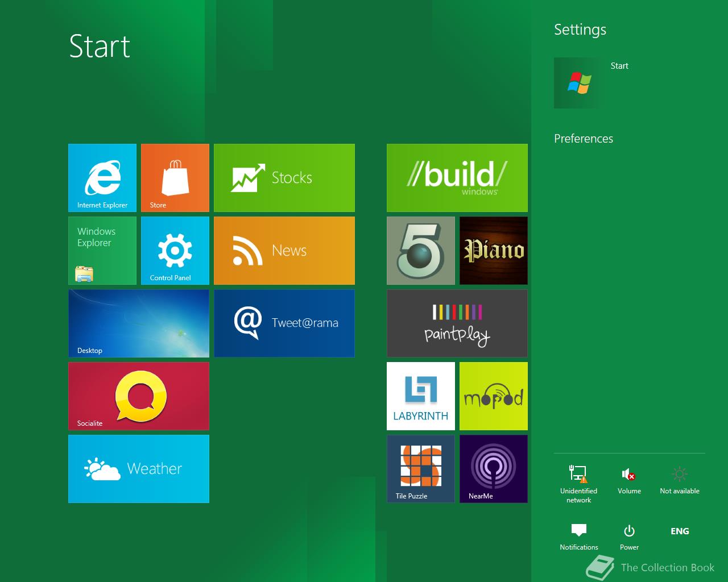Open the NearMe tile
This screenshot has height=582, width=728.
pyautogui.click(x=494, y=469)
